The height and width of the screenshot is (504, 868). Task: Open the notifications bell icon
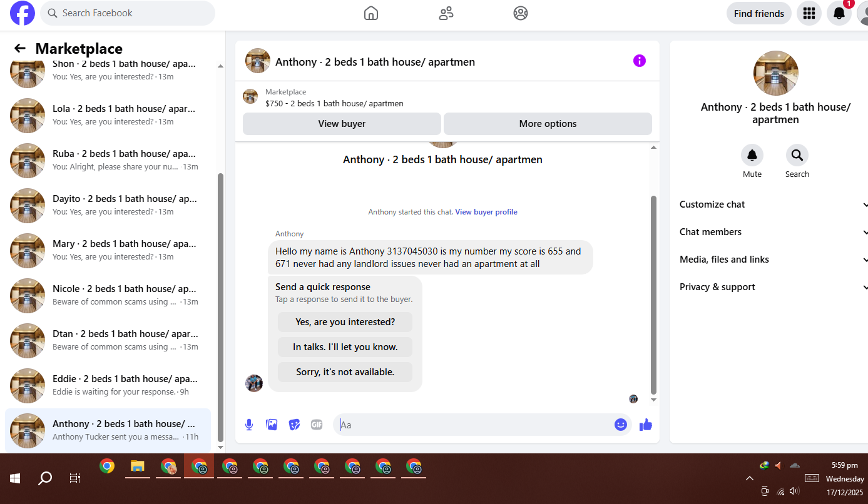coord(839,13)
